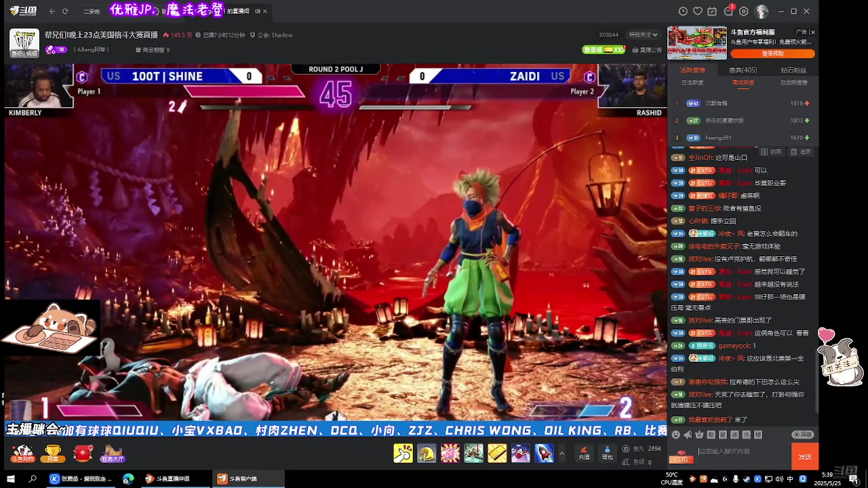
Task: Switch to Kugou music taskbar app
Action: click(x=80, y=479)
